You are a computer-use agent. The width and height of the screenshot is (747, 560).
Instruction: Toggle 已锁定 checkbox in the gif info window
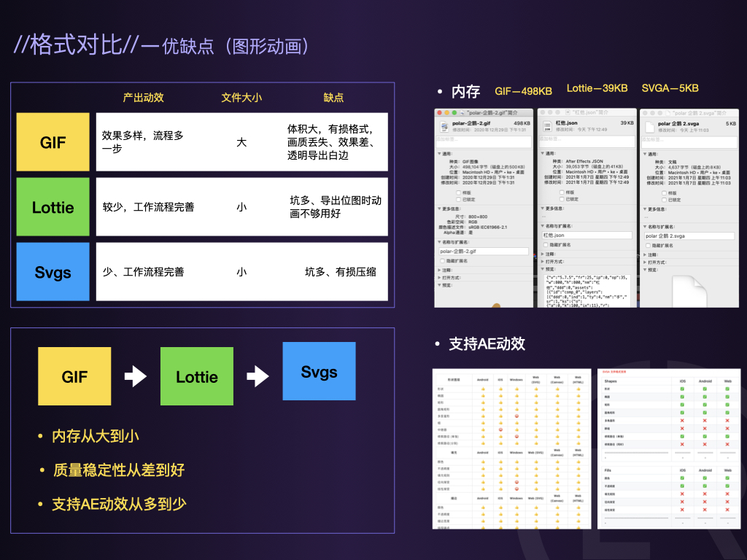[458, 200]
